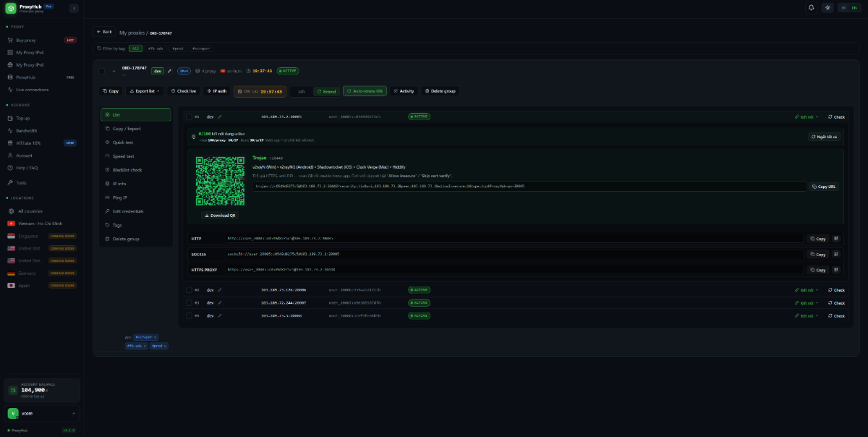The height and width of the screenshot is (437, 868).
Task: Toggle Auto-renew ON
Action: click(x=365, y=91)
